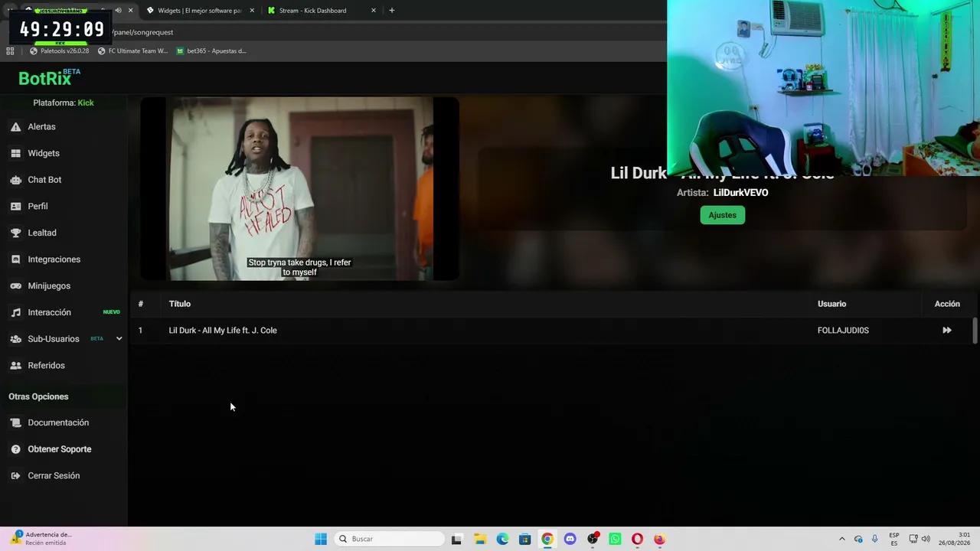Click the artist name LilDurkVEVO

740,193
